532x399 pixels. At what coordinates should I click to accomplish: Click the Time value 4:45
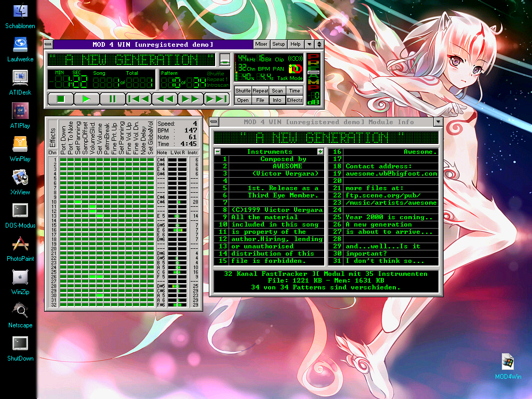tap(188, 144)
